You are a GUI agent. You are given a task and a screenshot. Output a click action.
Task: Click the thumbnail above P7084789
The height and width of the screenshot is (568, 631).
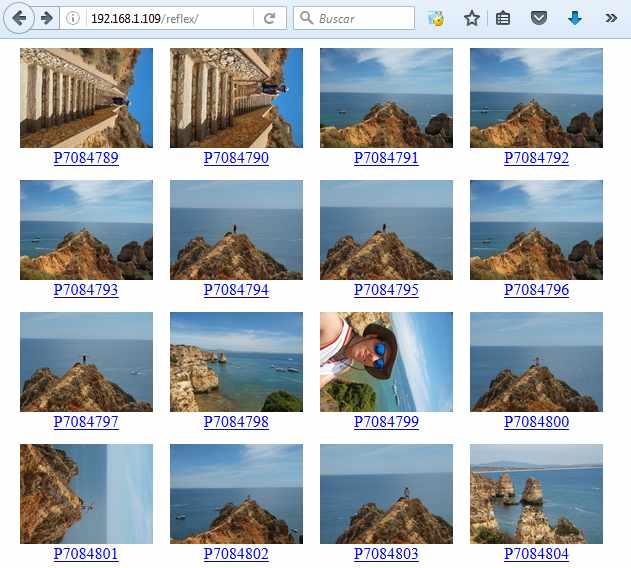[x=86, y=98]
